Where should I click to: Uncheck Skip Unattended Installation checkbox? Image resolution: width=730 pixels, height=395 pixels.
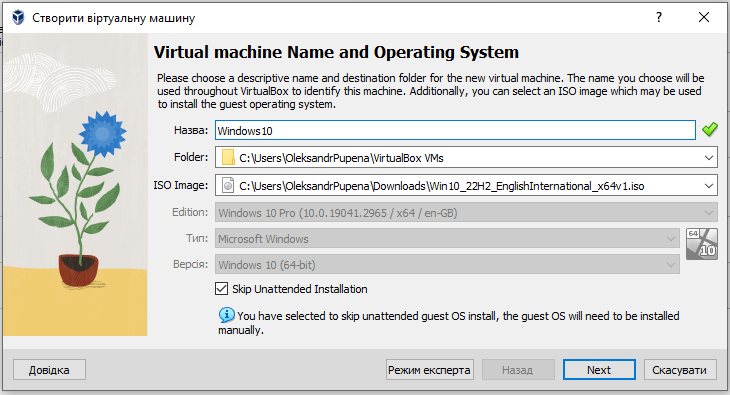coord(221,289)
